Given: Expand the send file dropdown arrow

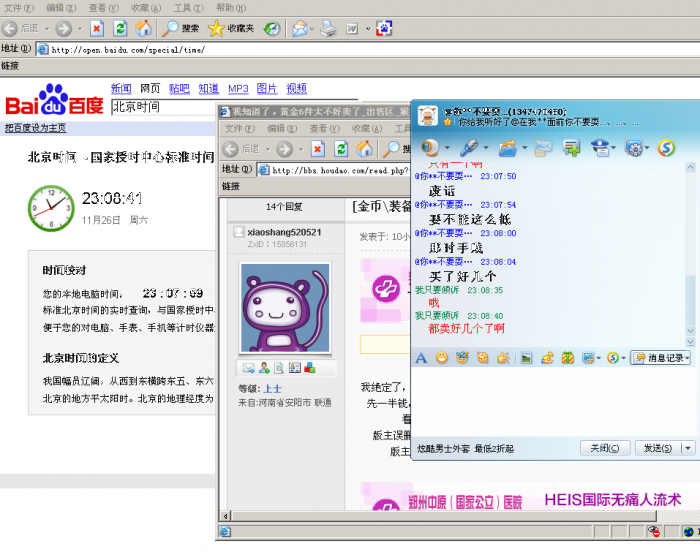Looking at the screenshot, I should click(525, 147).
